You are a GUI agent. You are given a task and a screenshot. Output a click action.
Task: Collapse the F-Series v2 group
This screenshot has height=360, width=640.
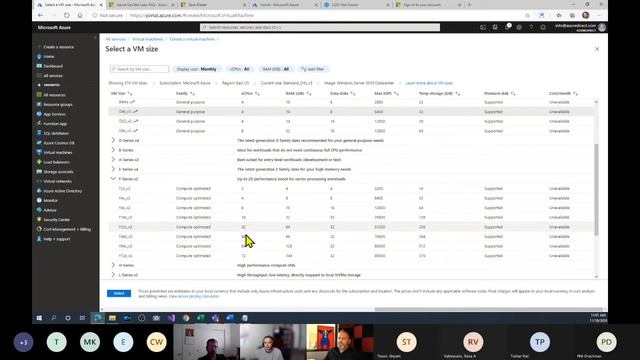(113, 179)
